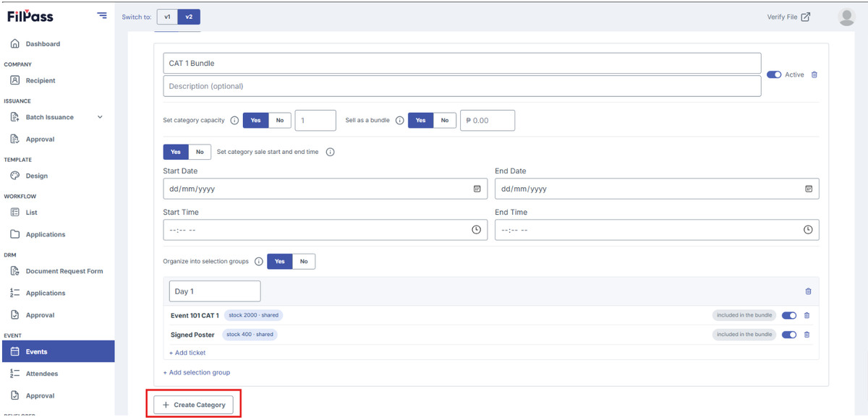This screenshot has height=420, width=868.
Task: Select Yes for Set category capacity
Action: 256,121
